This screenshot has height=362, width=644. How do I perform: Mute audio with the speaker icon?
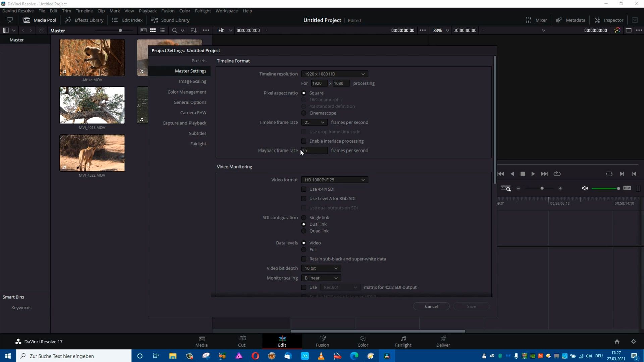[x=585, y=188]
